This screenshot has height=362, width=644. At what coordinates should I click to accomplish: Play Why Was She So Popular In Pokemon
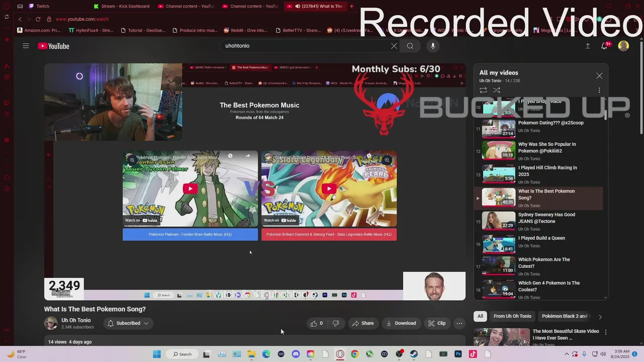click(538, 150)
